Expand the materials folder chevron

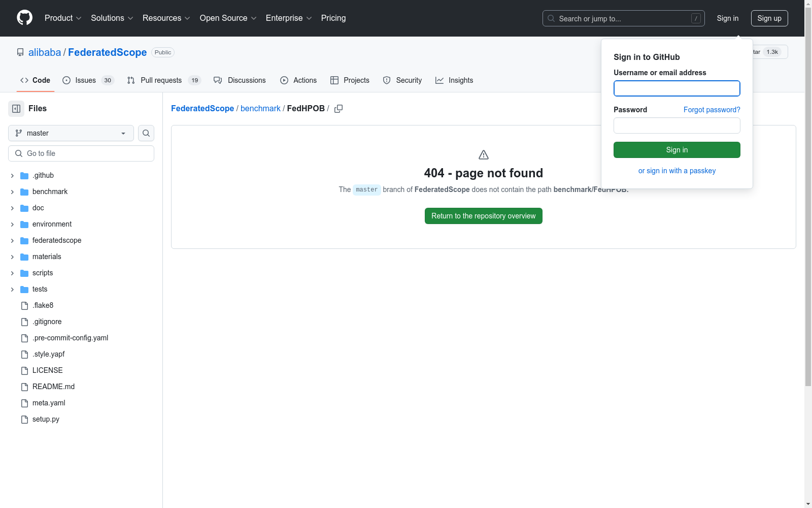tap(12, 257)
